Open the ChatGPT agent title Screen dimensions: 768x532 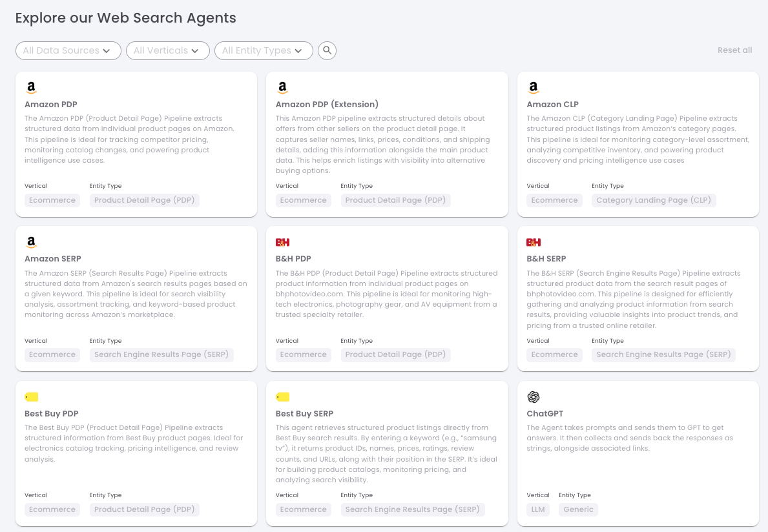pos(545,414)
